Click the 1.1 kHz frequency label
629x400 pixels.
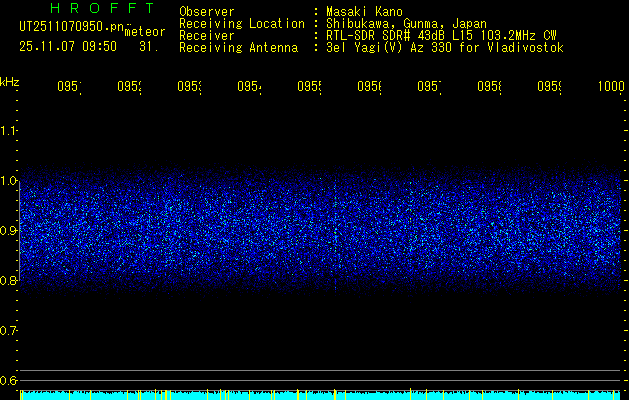8,130
